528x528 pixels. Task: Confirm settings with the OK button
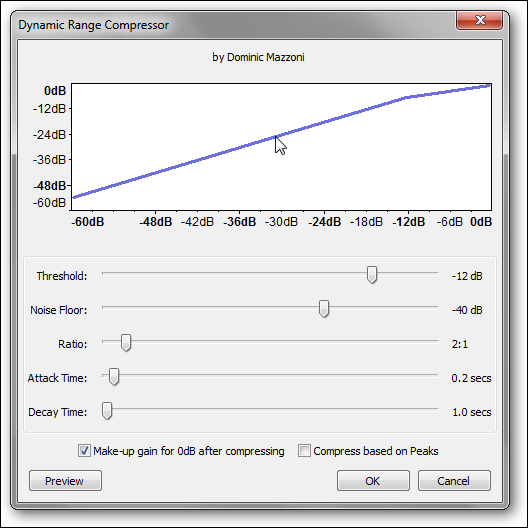373,481
